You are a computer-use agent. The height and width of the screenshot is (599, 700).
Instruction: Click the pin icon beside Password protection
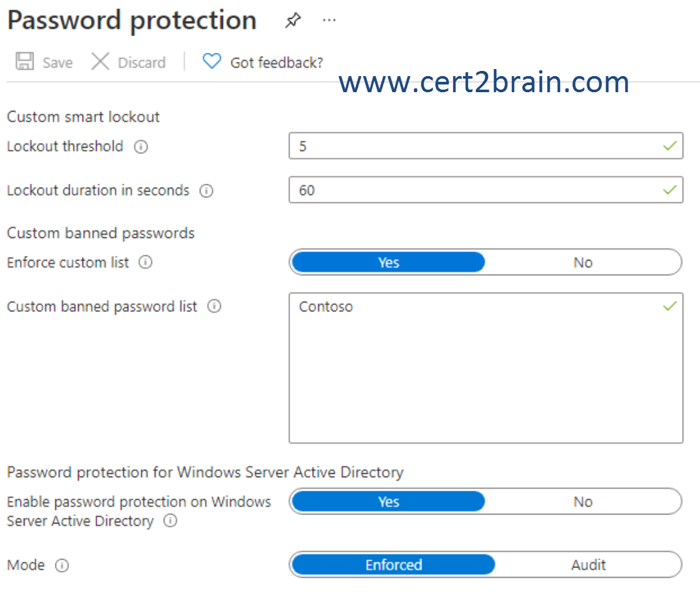(293, 20)
